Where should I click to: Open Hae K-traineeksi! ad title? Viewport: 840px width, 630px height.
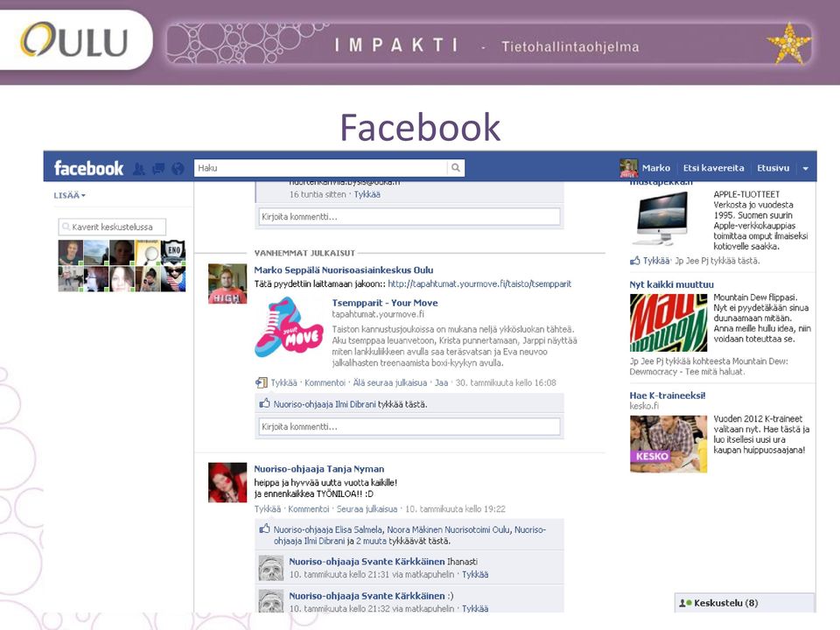[668, 395]
